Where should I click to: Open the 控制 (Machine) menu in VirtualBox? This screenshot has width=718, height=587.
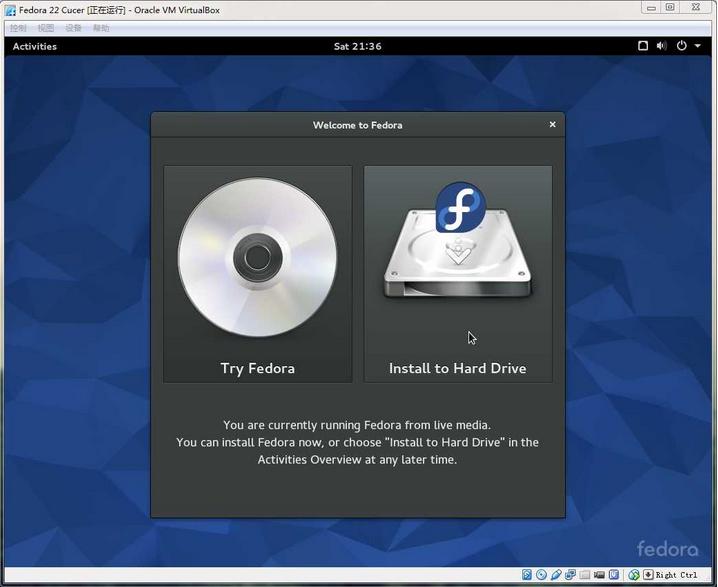coord(18,28)
